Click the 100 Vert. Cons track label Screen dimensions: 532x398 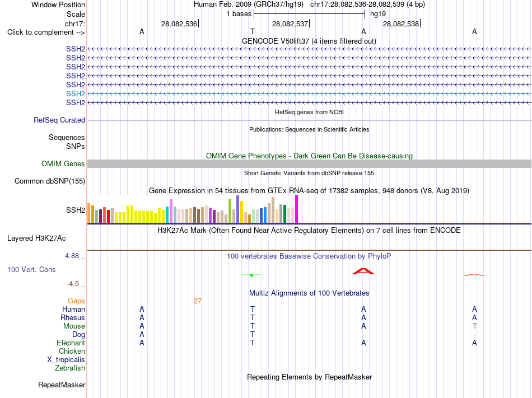pyautogui.click(x=31, y=269)
